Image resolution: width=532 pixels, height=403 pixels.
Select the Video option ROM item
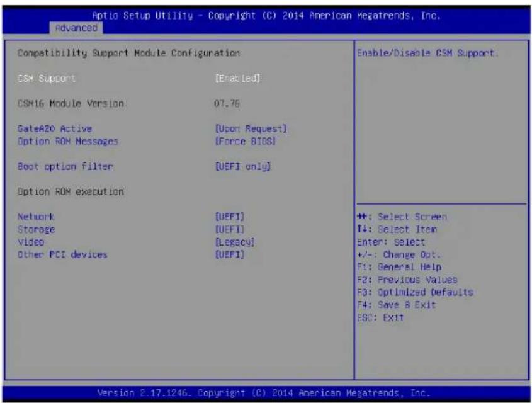[x=31, y=242]
